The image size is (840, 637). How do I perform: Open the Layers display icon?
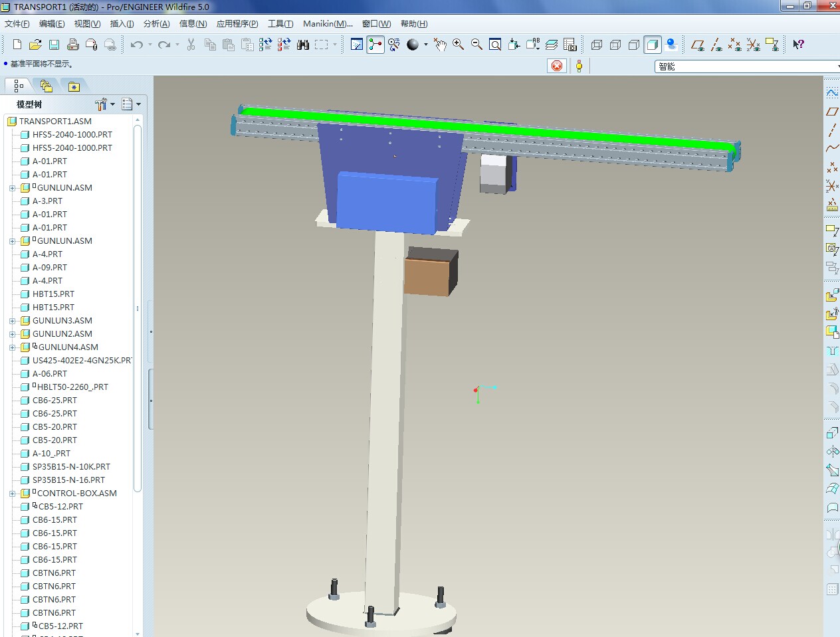click(x=551, y=45)
